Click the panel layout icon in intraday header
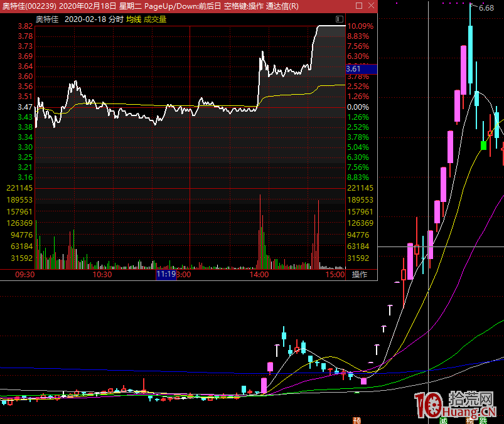The width and height of the screenshot is (504, 424). click(x=340, y=19)
